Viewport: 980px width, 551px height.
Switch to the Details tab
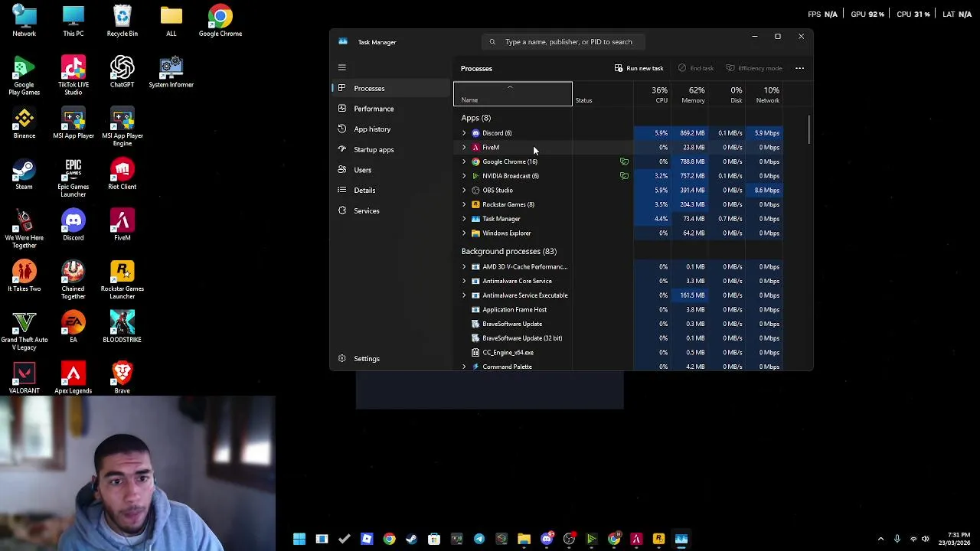(x=390, y=191)
